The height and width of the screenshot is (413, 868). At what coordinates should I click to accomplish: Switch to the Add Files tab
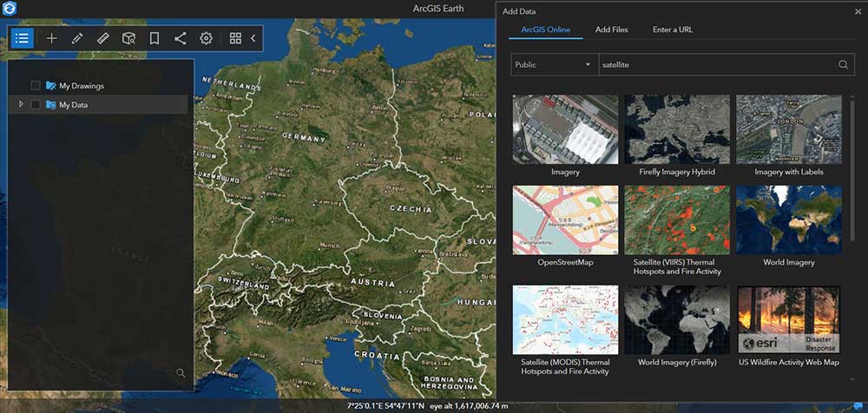612,29
